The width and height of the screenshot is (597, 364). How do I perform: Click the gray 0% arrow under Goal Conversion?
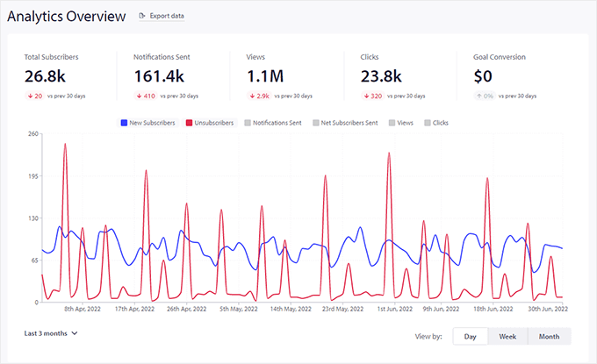click(x=478, y=95)
